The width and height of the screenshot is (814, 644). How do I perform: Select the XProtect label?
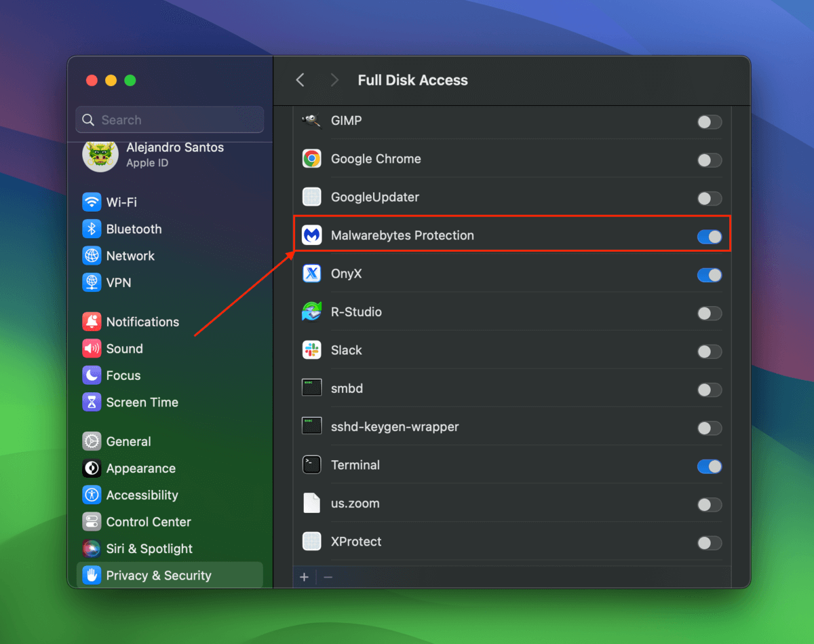356,542
